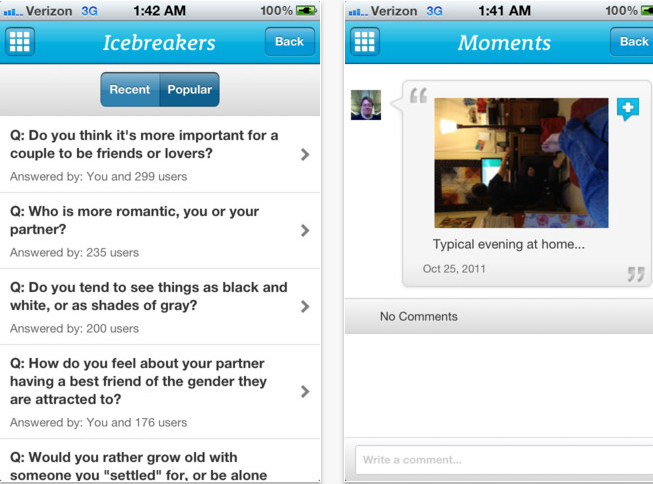Tap the signal bars icon beside Verizon in the Icebreakers status bar
The width and height of the screenshot is (653, 484).
(13, 12)
